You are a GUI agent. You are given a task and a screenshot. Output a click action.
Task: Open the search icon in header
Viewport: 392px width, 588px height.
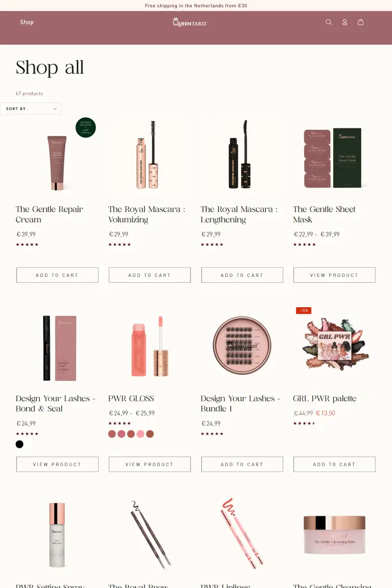tap(329, 22)
